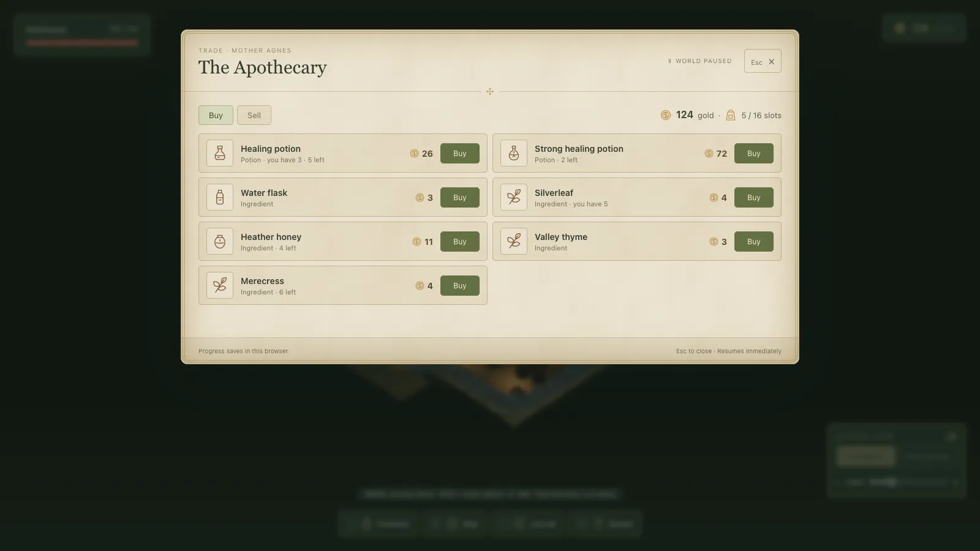
Task: Click the '124 gold' balance
Action: [x=695, y=115]
